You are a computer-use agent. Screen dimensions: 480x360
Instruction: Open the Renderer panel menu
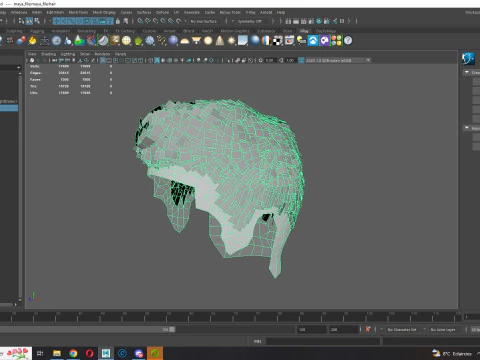click(102, 54)
